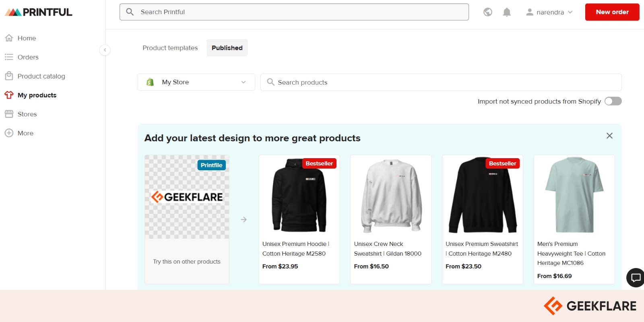Switch to Product templates tab
This screenshot has height=322, width=644.
tap(170, 48)
